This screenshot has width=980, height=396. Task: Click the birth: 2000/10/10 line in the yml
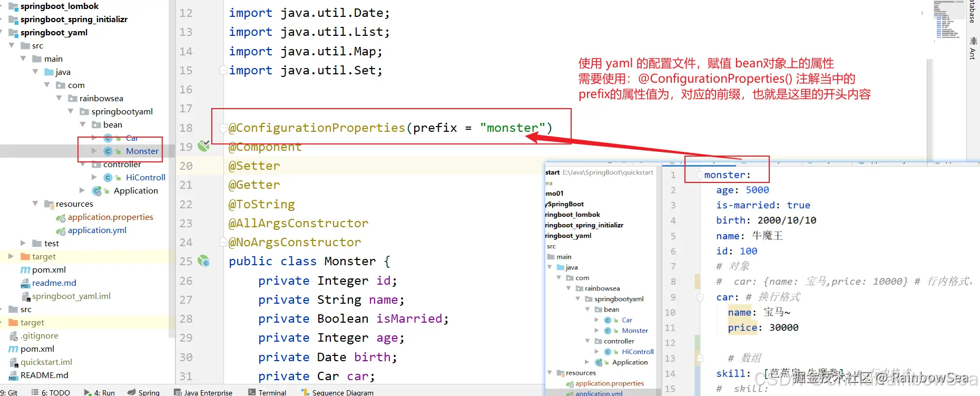[x=766, y=220]
